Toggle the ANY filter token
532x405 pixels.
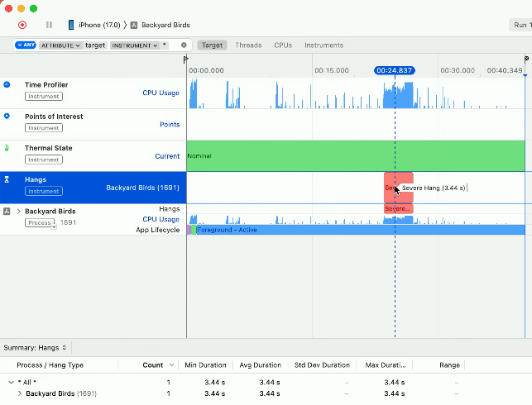click(x=26, y=45)
